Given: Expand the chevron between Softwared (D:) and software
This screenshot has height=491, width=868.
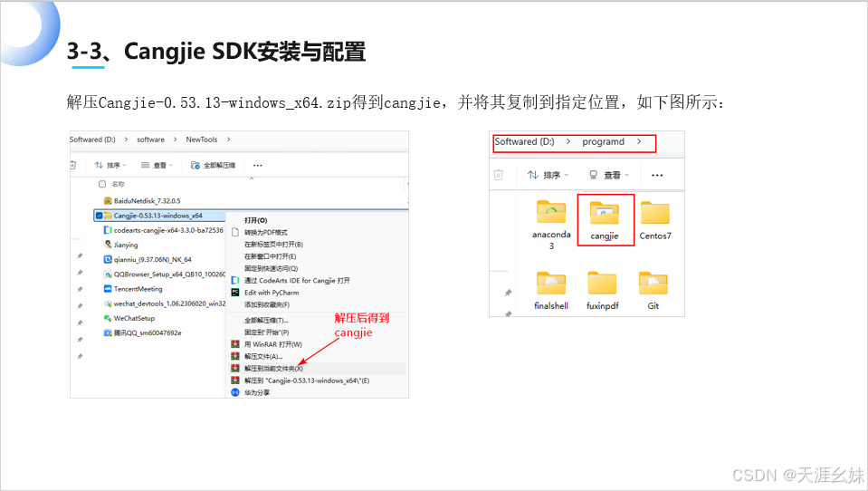Looking at the screenshot, I should pos(126,140).
